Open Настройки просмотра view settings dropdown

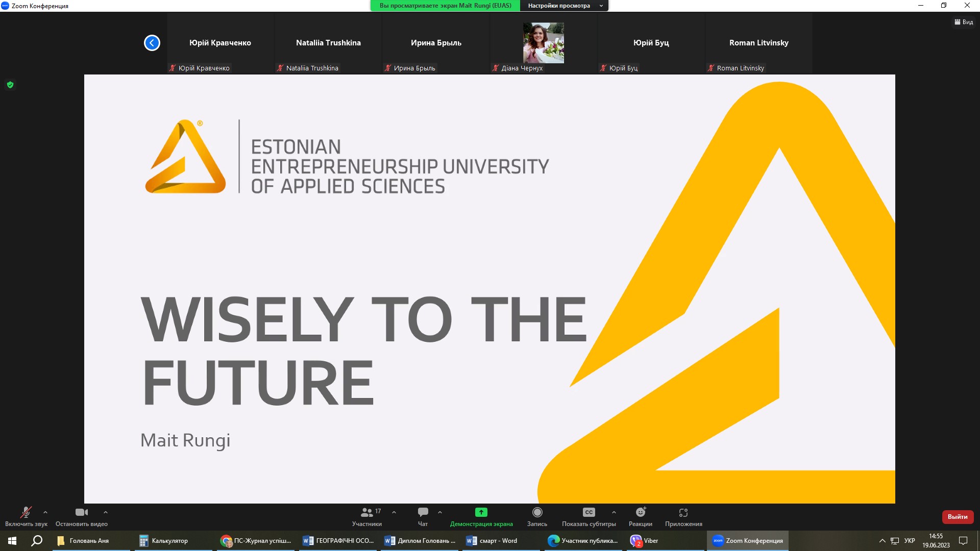pos(565,6)
